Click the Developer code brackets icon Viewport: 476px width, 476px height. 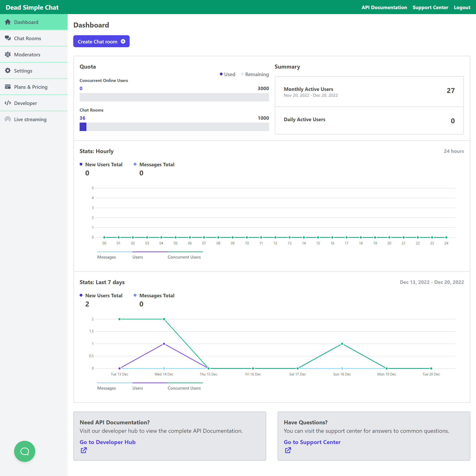(x=8, y=103)
